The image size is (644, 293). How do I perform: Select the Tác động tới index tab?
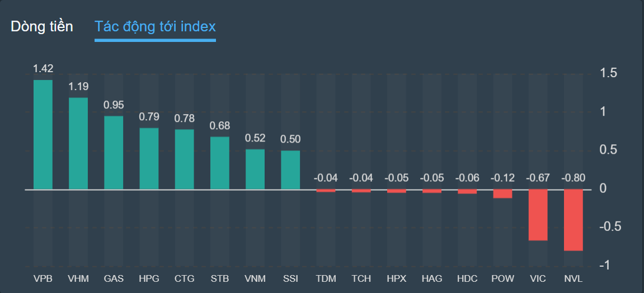(x=155, y=26)
